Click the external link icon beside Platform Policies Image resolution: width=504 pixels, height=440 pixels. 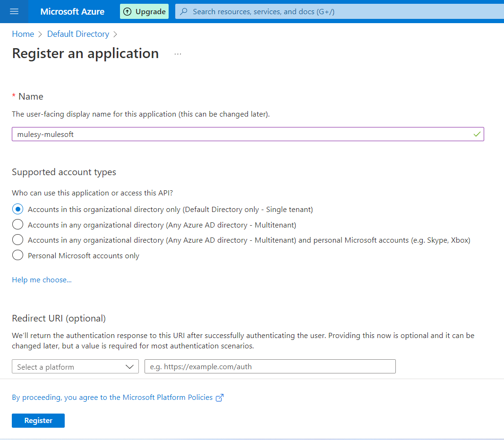[x=219, y=398]
